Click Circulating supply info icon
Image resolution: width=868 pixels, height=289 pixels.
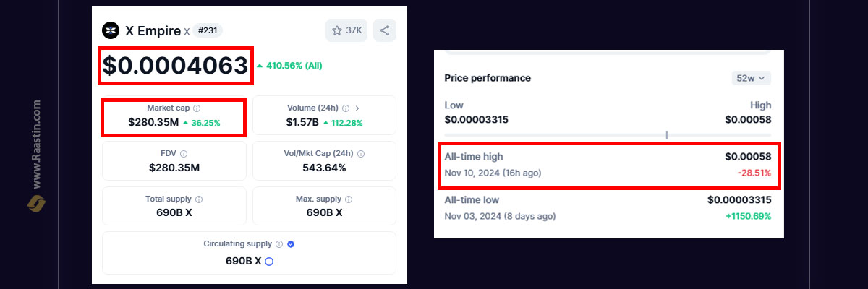[x=279, y=244]
